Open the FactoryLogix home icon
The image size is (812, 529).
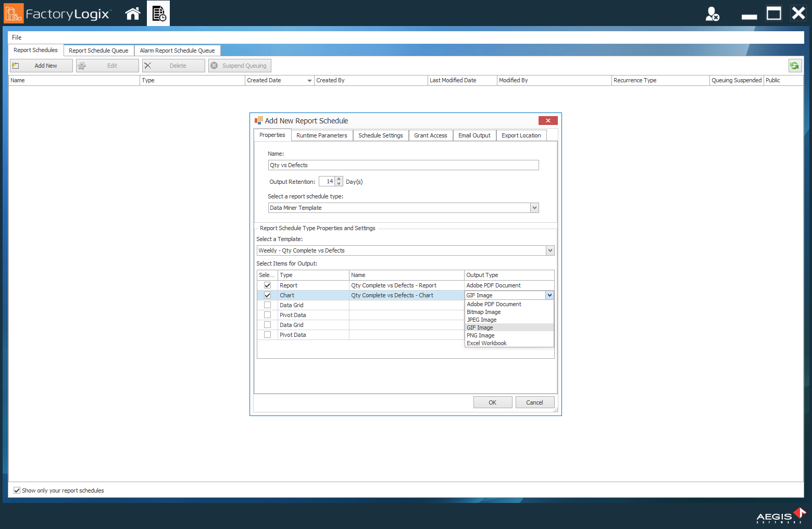click(133, 14)
